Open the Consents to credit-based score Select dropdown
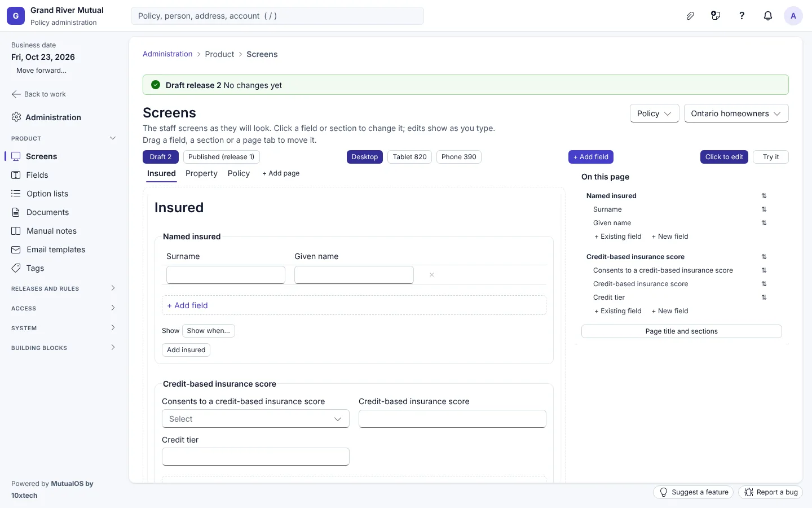 (255, 419)
